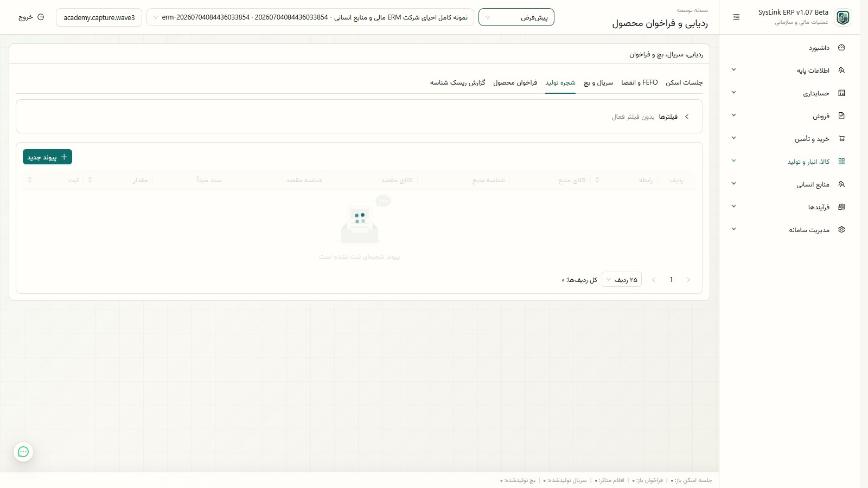Click the منابع انسانی people icon
The width and height of the screenshot is (868, 488).
(x=841, y=184)
